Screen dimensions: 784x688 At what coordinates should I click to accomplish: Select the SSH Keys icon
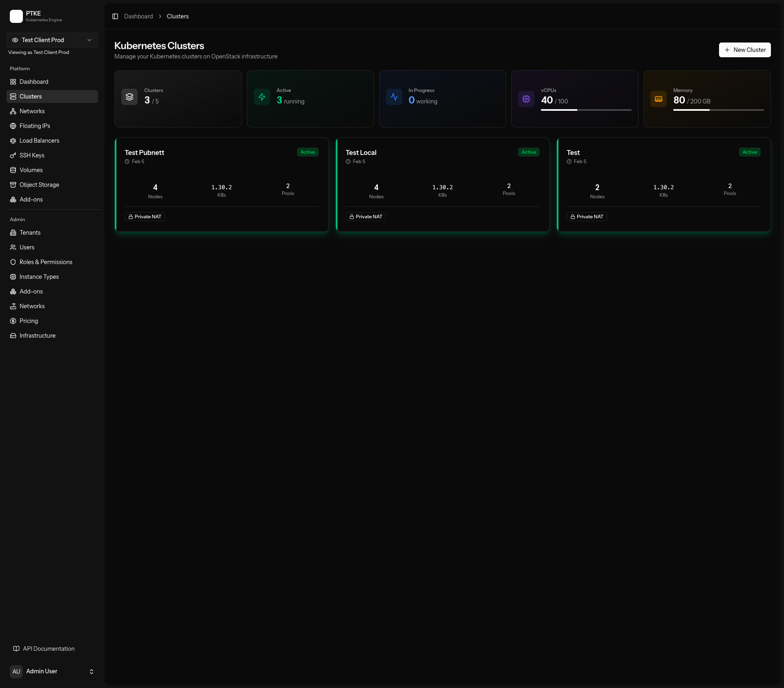coord(13,155)
